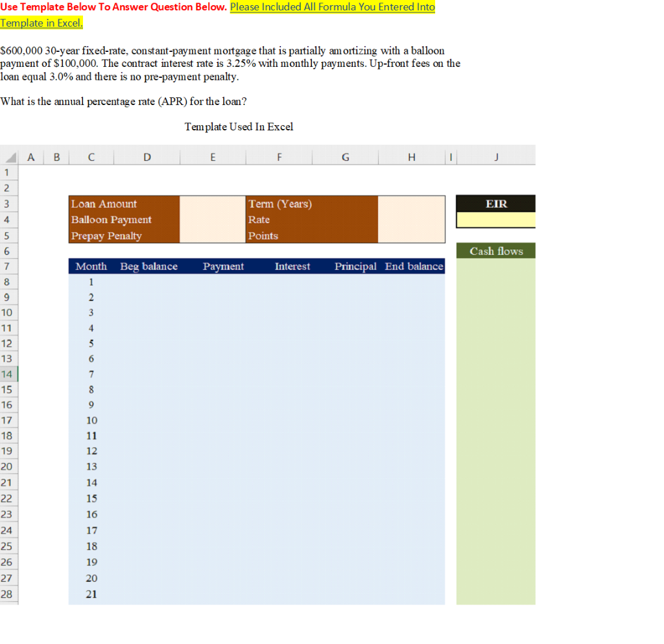This screenshot has height=644, width=664.
Task: Click the EIR header cell
Action: click(496, 204)
